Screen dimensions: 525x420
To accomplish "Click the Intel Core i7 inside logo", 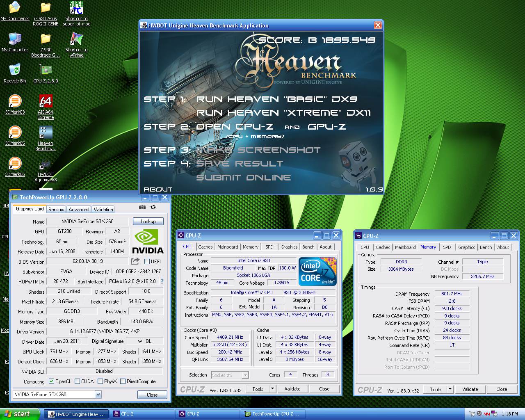I will point(318,271).
